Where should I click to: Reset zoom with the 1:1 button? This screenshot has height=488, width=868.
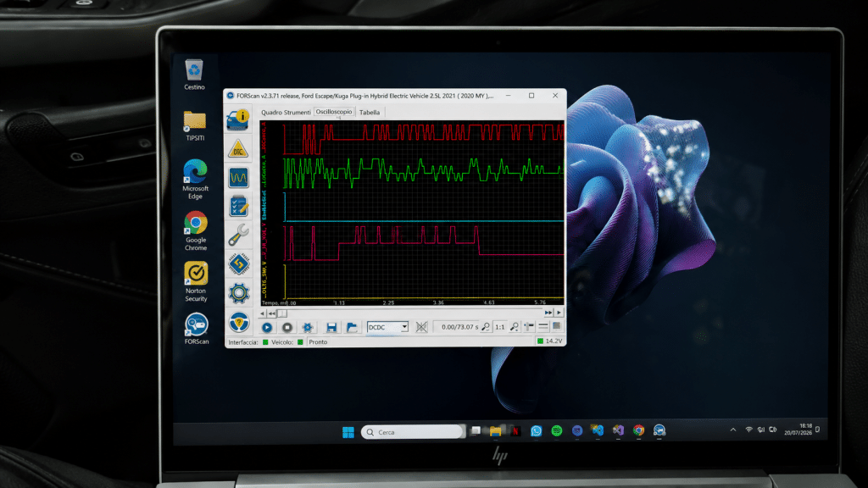click(500, 327)
